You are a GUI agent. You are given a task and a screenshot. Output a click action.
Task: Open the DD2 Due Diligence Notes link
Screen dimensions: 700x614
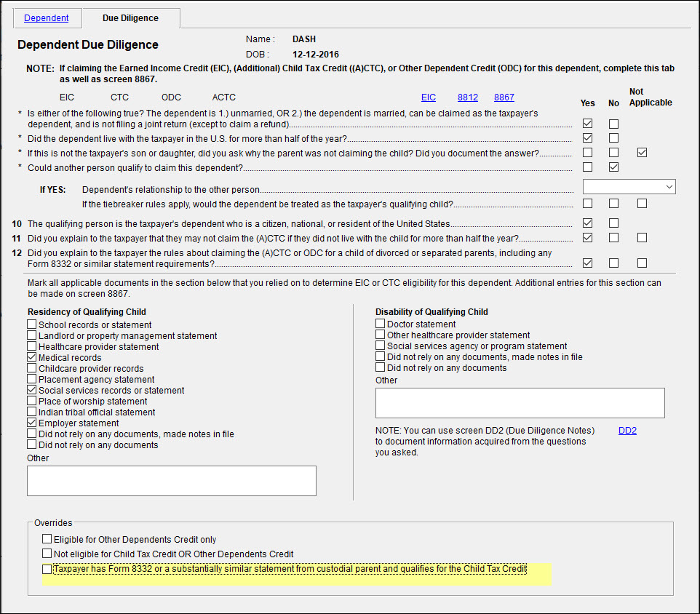pos(627,431)
